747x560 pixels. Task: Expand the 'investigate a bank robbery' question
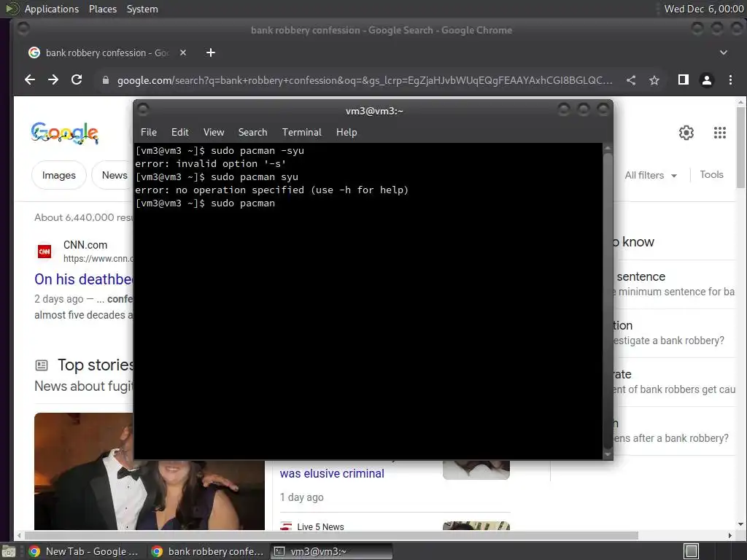click(675, 332)
